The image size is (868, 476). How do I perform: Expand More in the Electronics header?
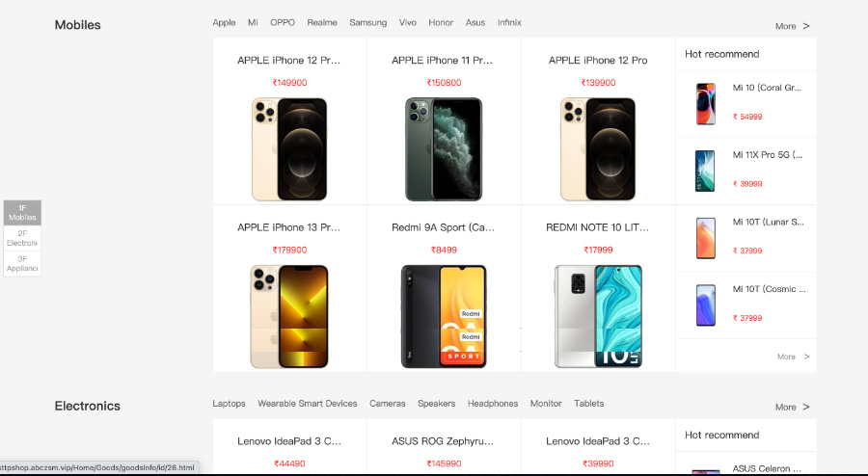(792, 407)
